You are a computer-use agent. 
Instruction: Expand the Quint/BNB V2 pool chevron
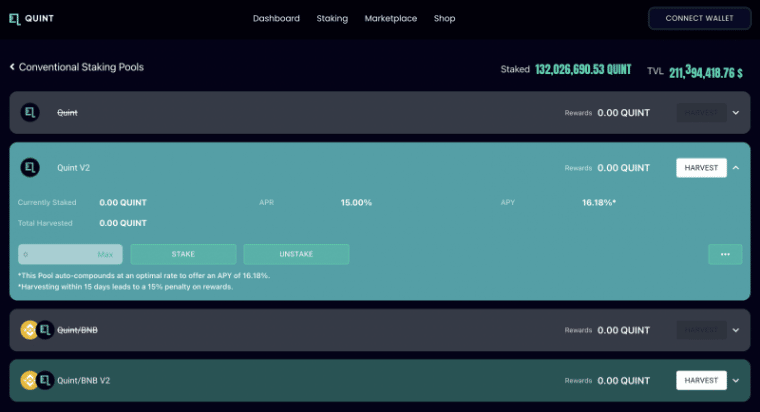coord(736,380)
